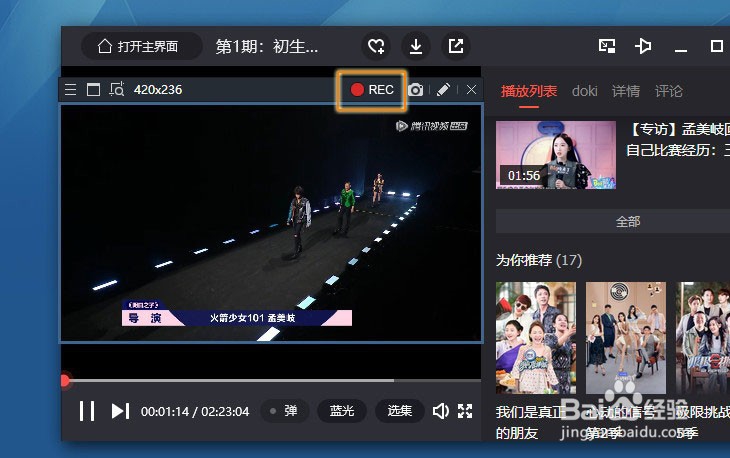Screen dimensions: 730x458
Task: Open the 01:56 interview video thumbnail
Action: (556, 155)
